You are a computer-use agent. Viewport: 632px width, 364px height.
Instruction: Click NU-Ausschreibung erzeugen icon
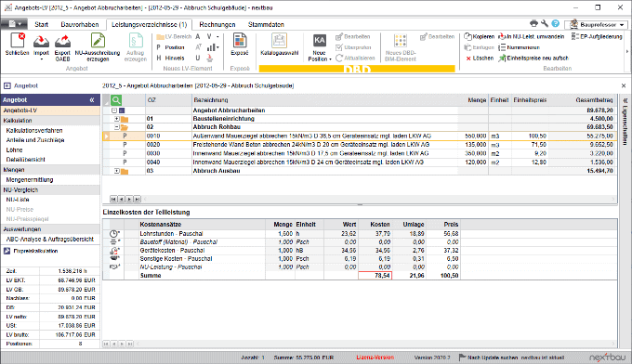point(98,41)
